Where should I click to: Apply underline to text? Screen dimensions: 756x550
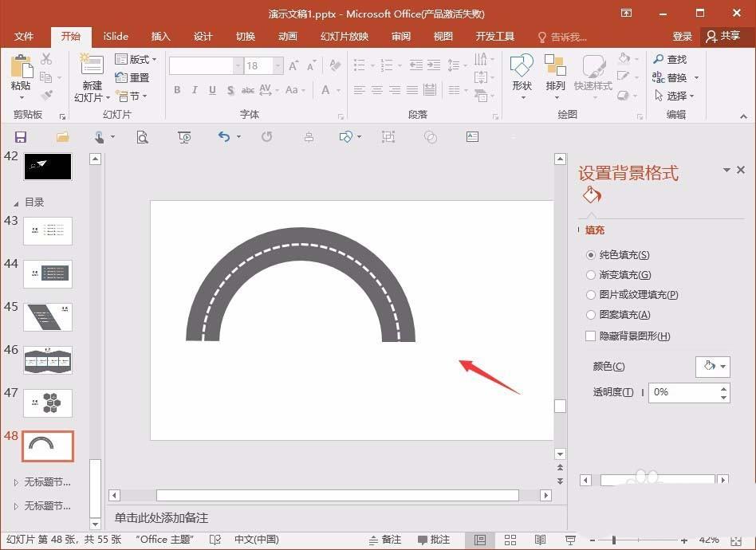(x=211, y=90)
